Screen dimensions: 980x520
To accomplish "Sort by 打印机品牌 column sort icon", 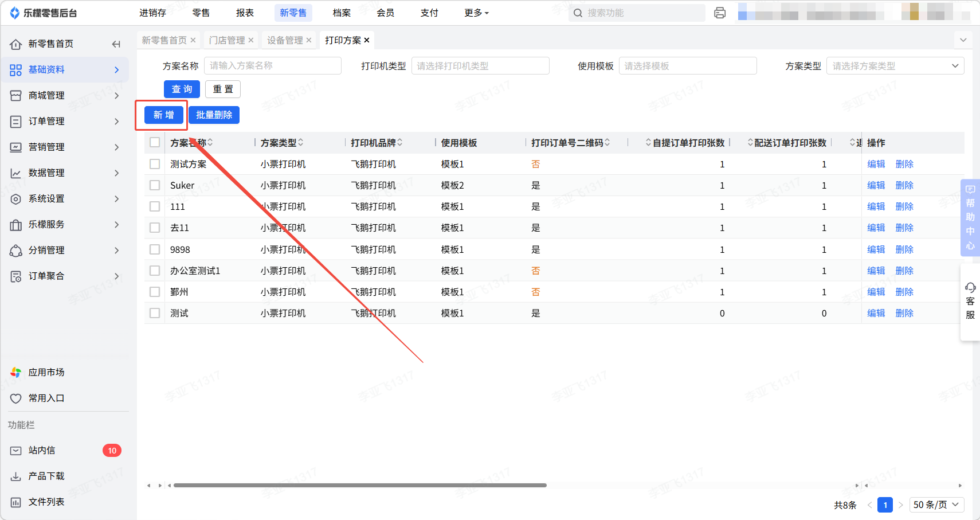I will click(400, 142).
